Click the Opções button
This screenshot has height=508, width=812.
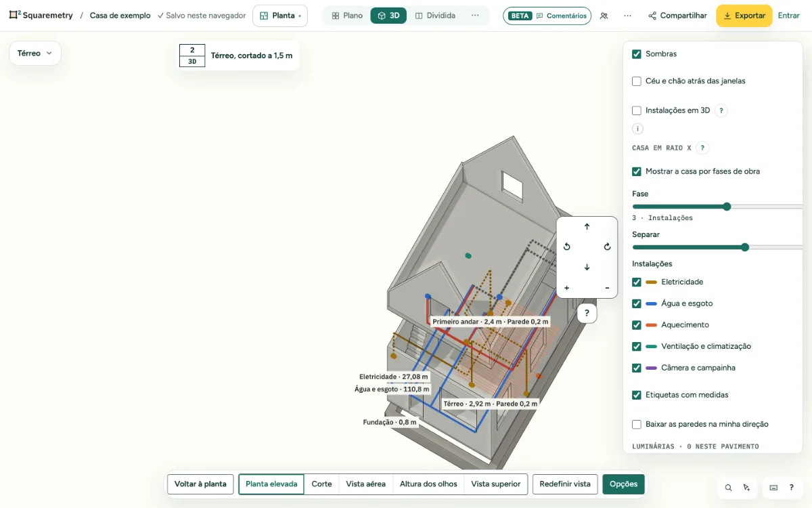pos(624,484)
